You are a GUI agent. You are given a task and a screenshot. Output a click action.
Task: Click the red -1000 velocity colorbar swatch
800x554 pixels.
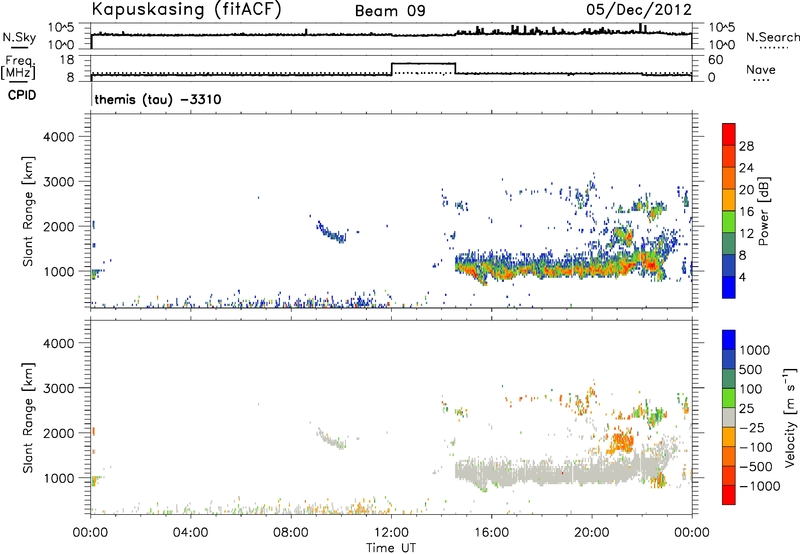(729, 495)
